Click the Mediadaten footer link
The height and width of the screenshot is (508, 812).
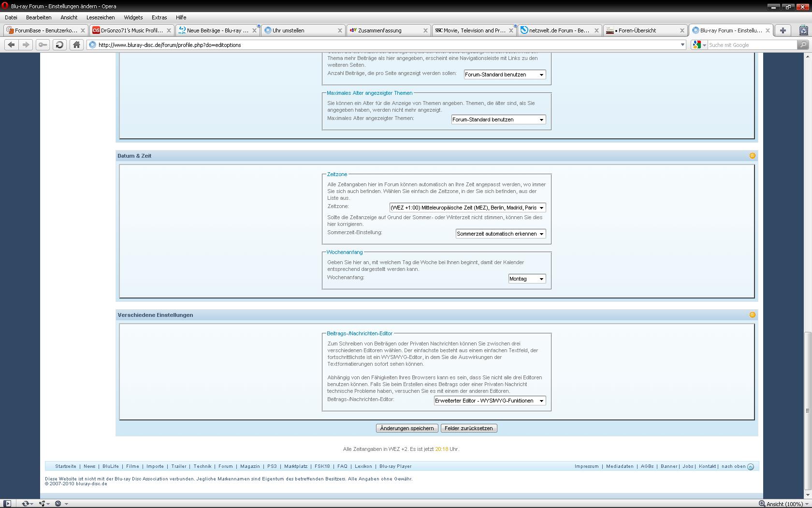click(x=620, y=466)
